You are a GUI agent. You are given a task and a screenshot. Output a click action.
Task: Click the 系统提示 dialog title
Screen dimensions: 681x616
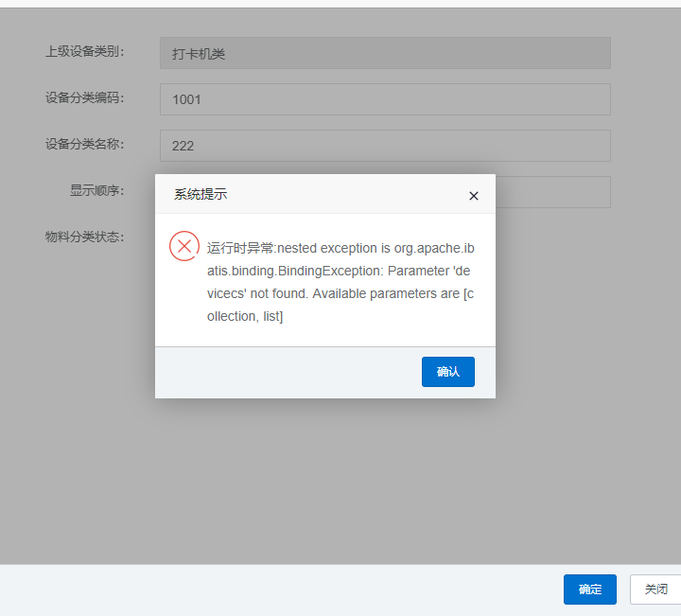[x=201, y=195]
